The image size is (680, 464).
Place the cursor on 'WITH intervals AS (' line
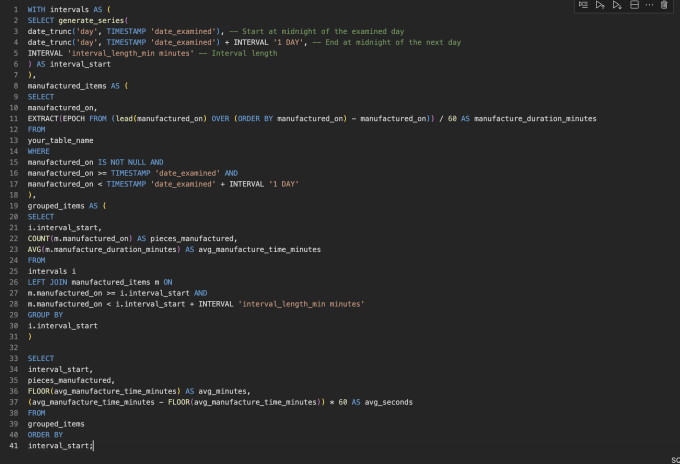pyautogui.click(x=69, y=10)
